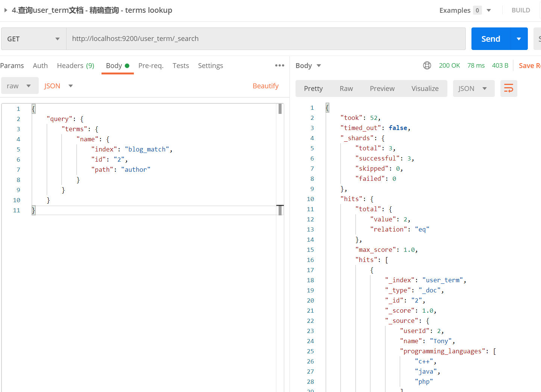
Task: Select the Visualize response view
Action: click(x=425, y=89)
